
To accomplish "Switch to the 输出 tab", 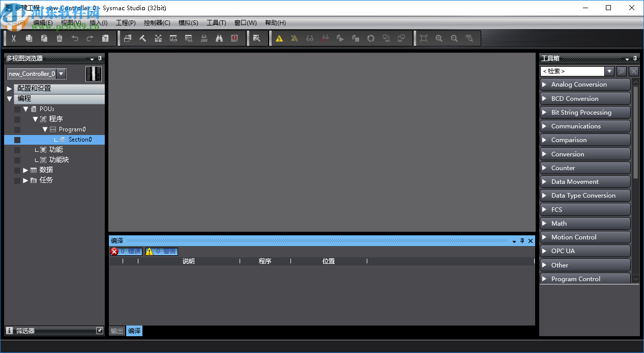I will tap(116, 331).
